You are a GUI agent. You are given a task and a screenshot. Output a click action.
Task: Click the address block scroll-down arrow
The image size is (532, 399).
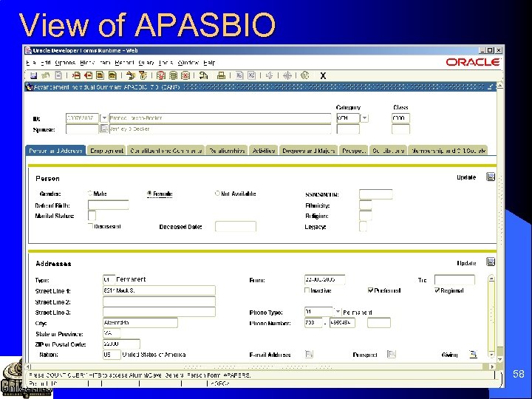pos(491,355)
